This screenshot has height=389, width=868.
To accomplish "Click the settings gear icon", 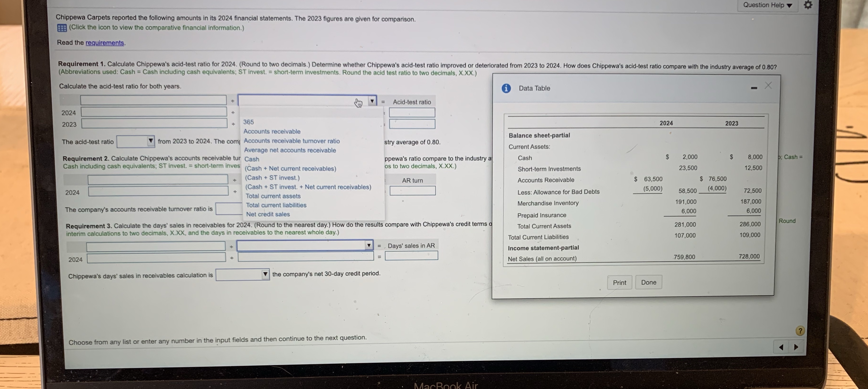I will click(808, 5).
